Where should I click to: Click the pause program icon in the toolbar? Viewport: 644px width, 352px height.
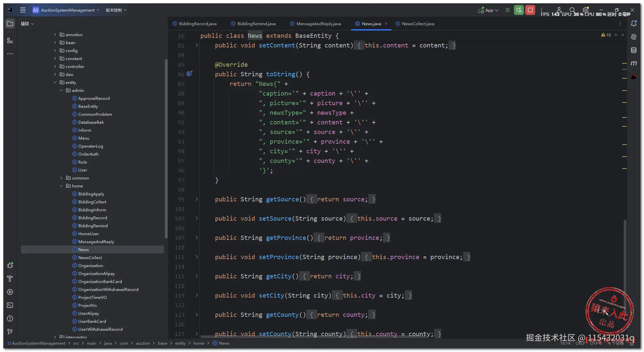(508, 10)
